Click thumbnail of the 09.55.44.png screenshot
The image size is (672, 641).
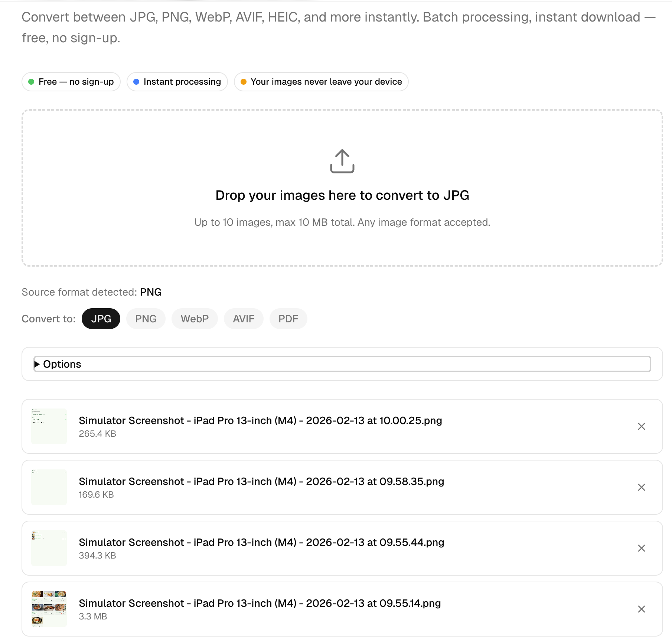[49, 548]
